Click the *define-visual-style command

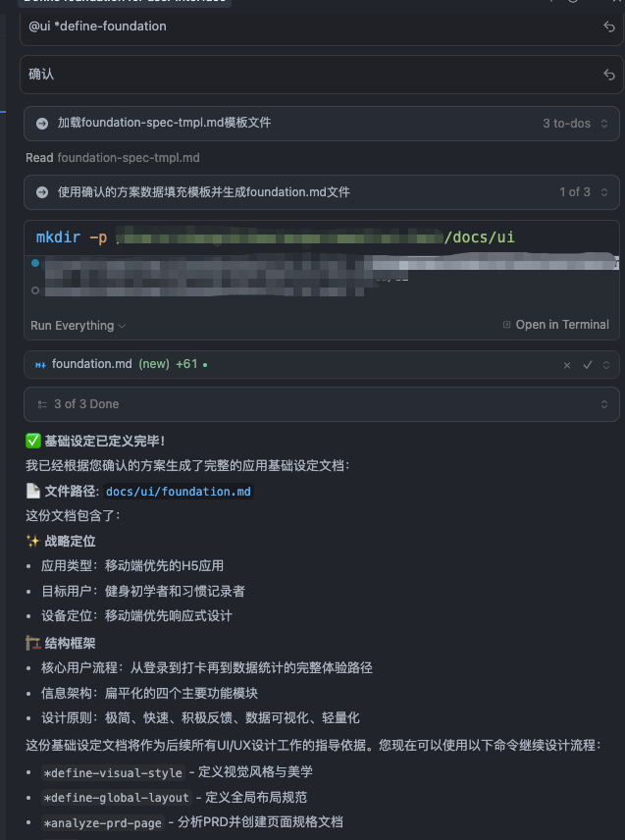pos(113,773)
